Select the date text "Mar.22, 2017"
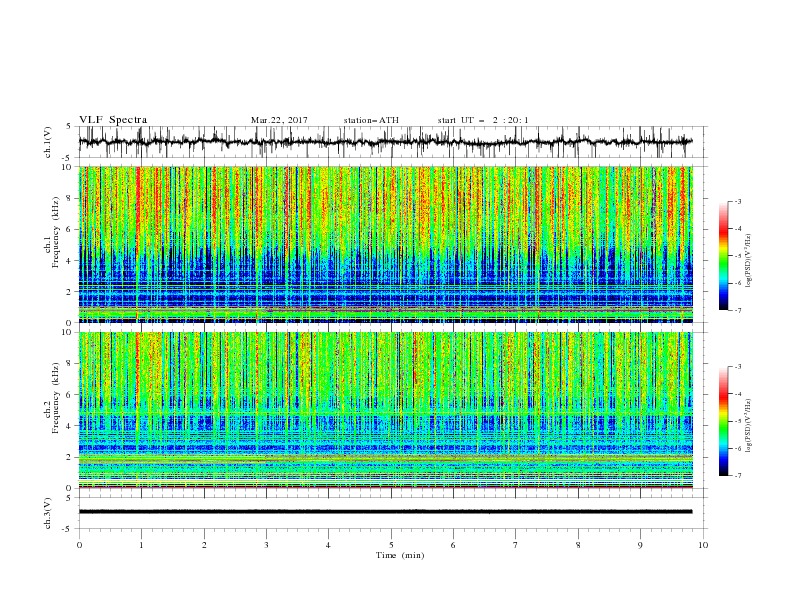The height and width of the screenshot is (612, 792). click(279, 120)
